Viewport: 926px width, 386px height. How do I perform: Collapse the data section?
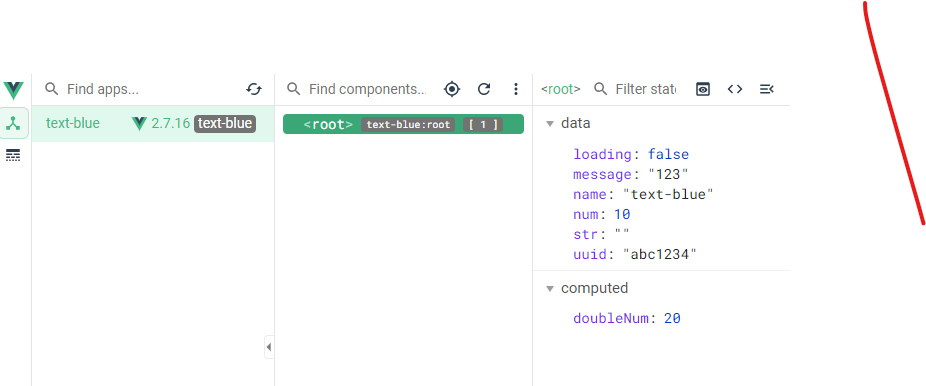550,124
